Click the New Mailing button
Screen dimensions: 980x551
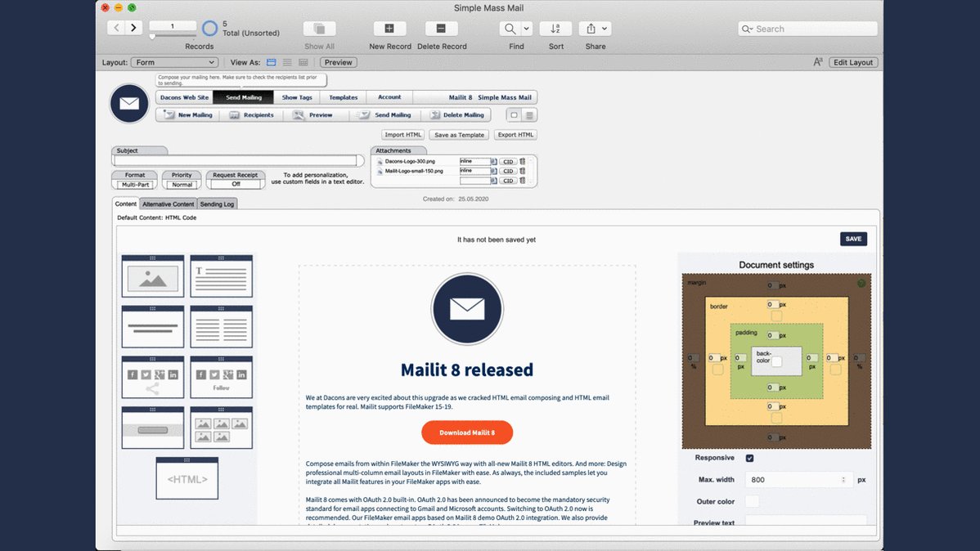click(x=188, y=115)
